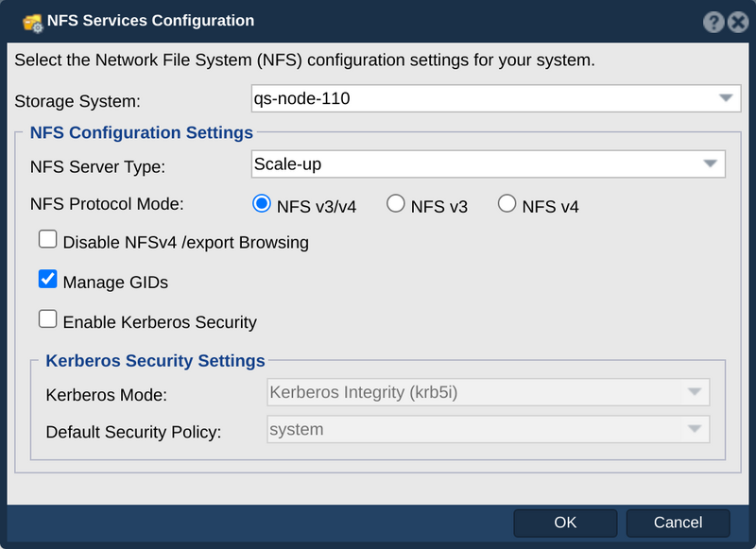This screenshot has width=756, height=549.
Task: Uncheck the Manage GIDs checkbox
Action: point(48,280)
